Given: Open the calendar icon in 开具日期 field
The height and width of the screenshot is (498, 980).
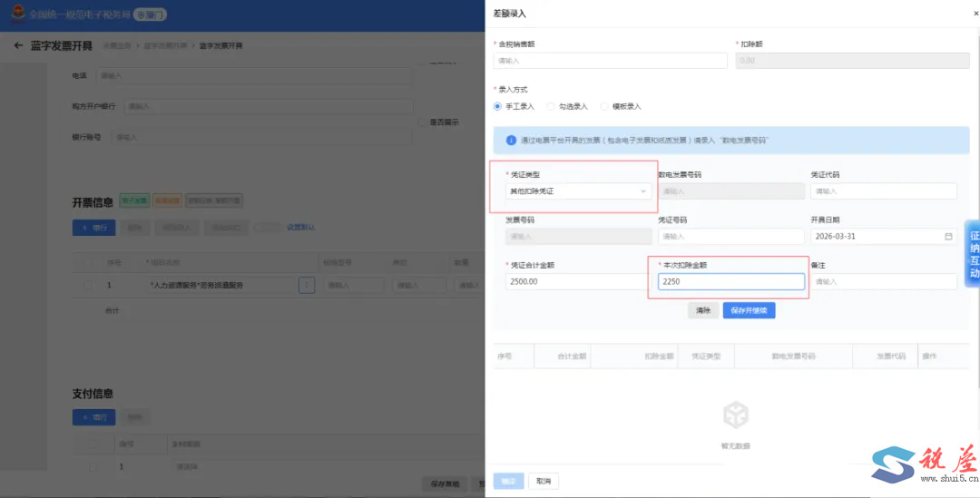Looking at the screenshot, I should 948,236.
